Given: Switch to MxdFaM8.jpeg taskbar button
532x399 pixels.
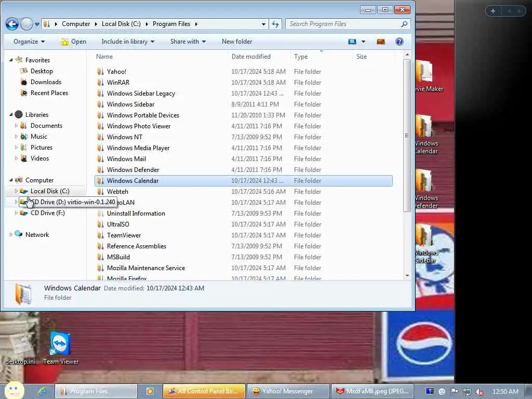Looking at the screenshot, I should (x=372, y=391).
